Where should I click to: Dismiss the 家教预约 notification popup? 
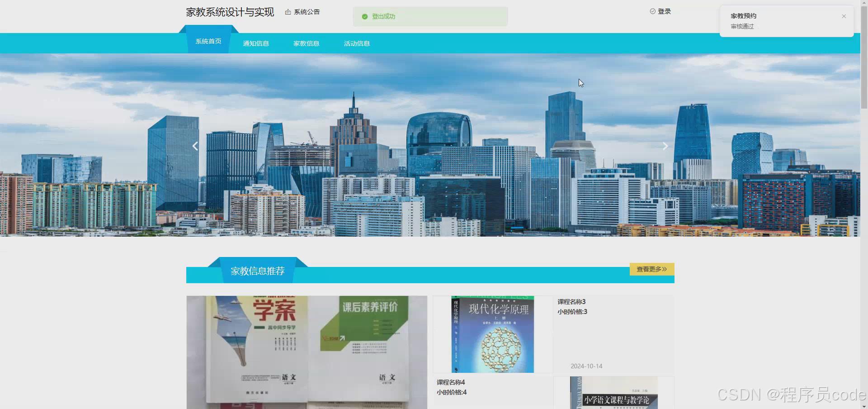[844, 16]
